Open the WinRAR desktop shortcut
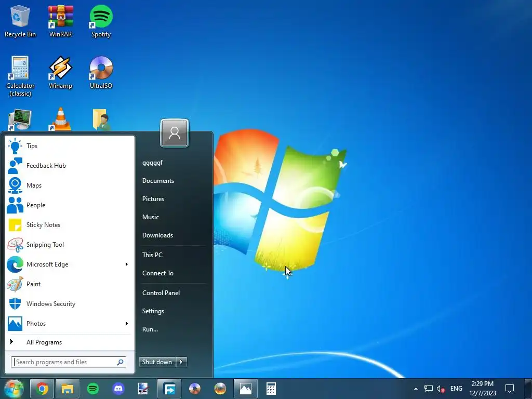 (x=60, y=21)
